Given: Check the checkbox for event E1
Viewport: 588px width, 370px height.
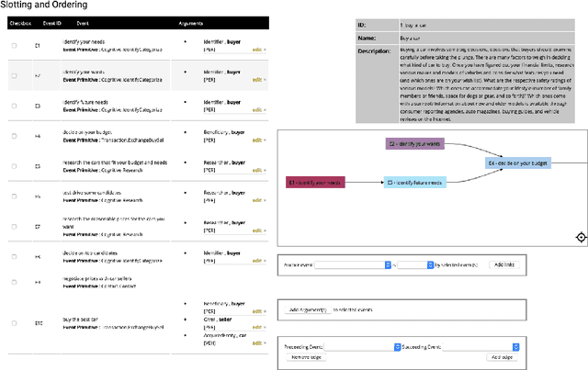Looking at the screenshot, I should [14, 44].
